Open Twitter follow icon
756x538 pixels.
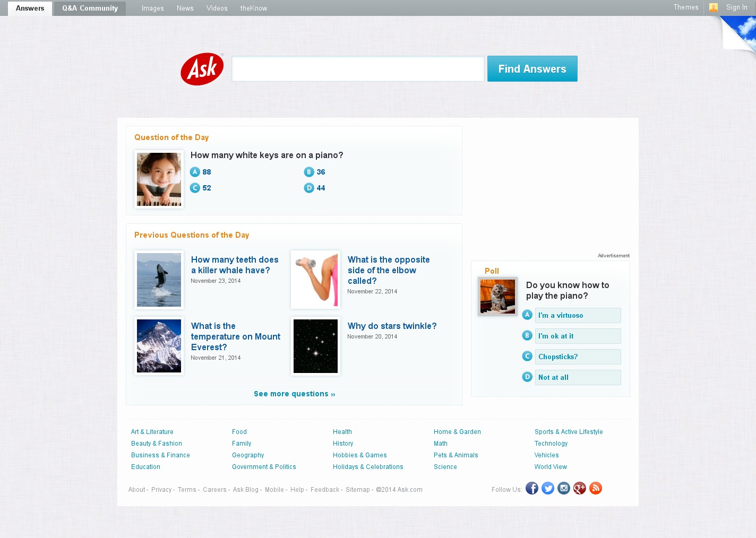548,488
